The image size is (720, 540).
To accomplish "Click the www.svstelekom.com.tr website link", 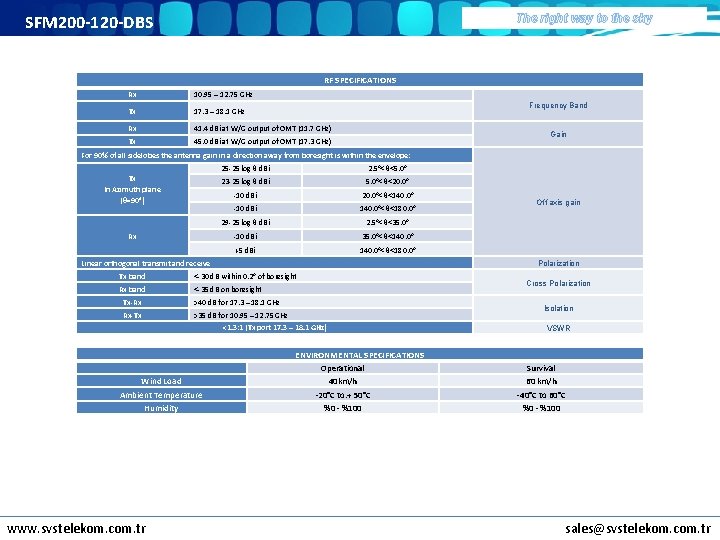I will 77,529.
